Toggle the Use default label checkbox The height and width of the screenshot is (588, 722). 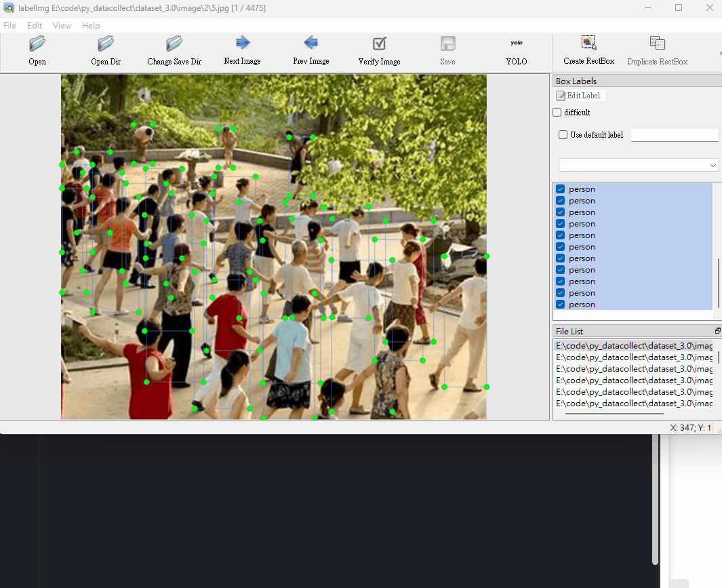[563, 135]
